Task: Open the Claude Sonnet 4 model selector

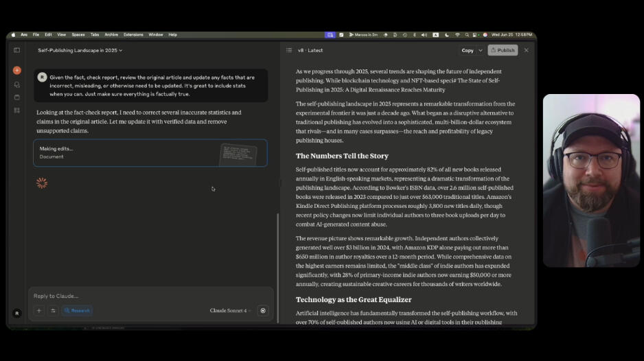Action: (x=230, y=310)
